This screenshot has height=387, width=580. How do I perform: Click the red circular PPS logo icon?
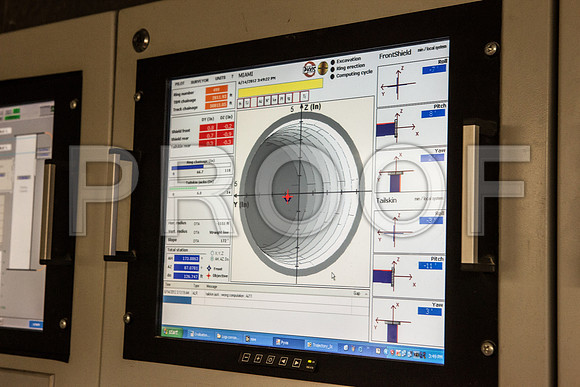pos(309,69)
